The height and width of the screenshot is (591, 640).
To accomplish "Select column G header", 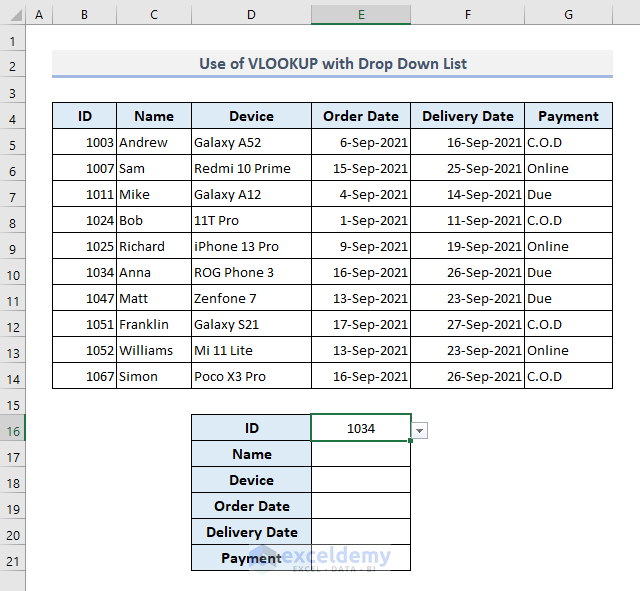I will pyautogui.click(x=569, y=15).
